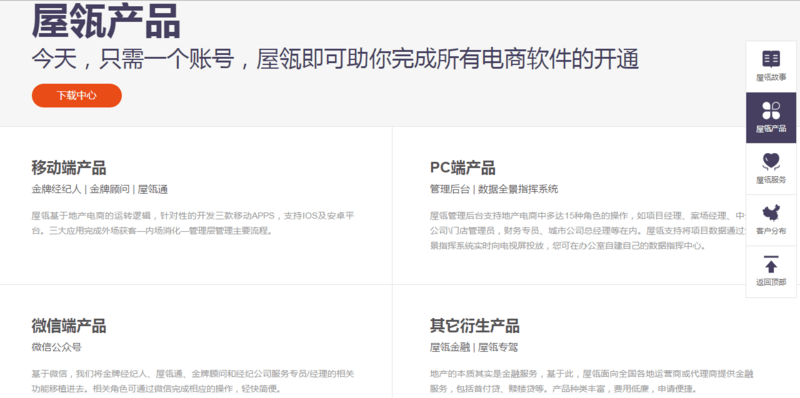The height and width of the screenshot is (398, 800).
Task: Click the 屋瓴专驾 subtitle text
Action: click(x=498, y=347)
